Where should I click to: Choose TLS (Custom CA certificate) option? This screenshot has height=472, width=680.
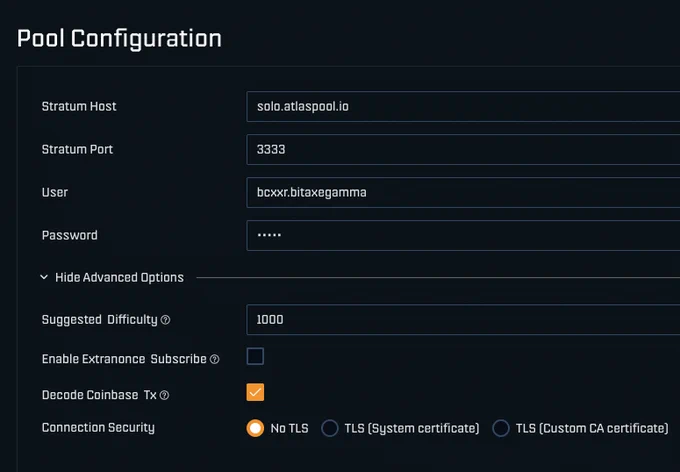(x=501, y=428)
